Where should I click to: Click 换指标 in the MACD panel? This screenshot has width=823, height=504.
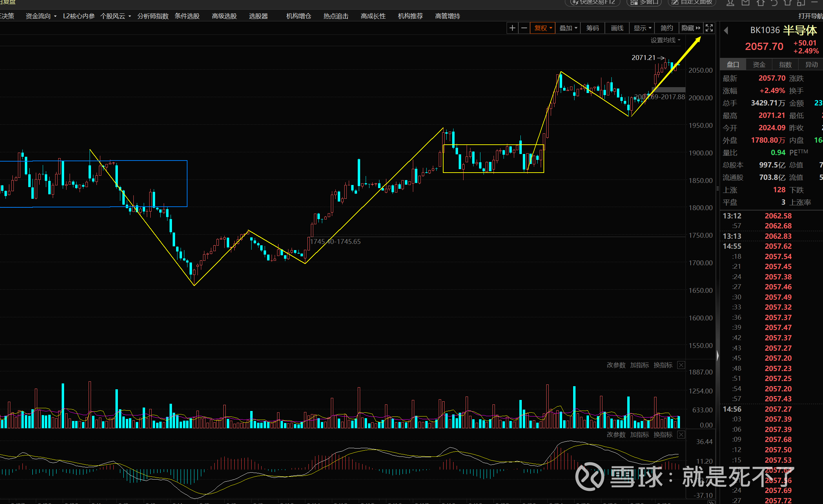663,435
